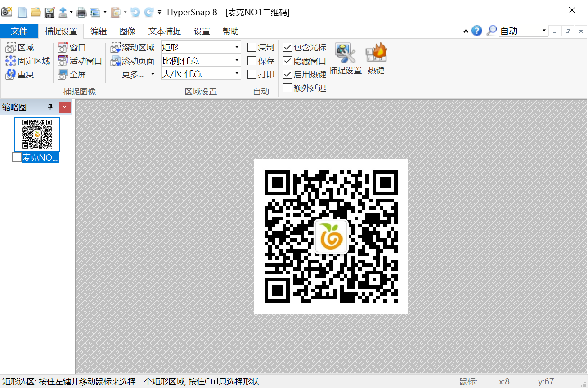Screen dimensions: 588x388
Task: Expand the 更多... capture options dropdown
Action: pyautogui.click(x=138, y=74)
